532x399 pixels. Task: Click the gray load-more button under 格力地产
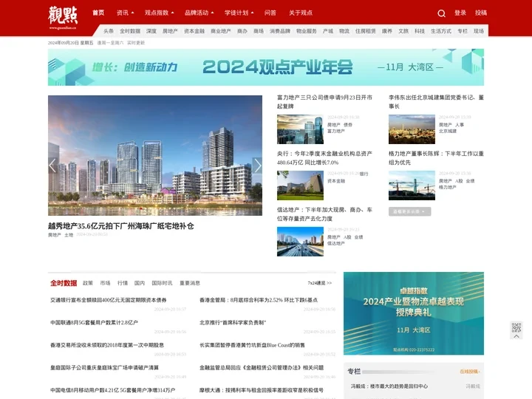409,211
